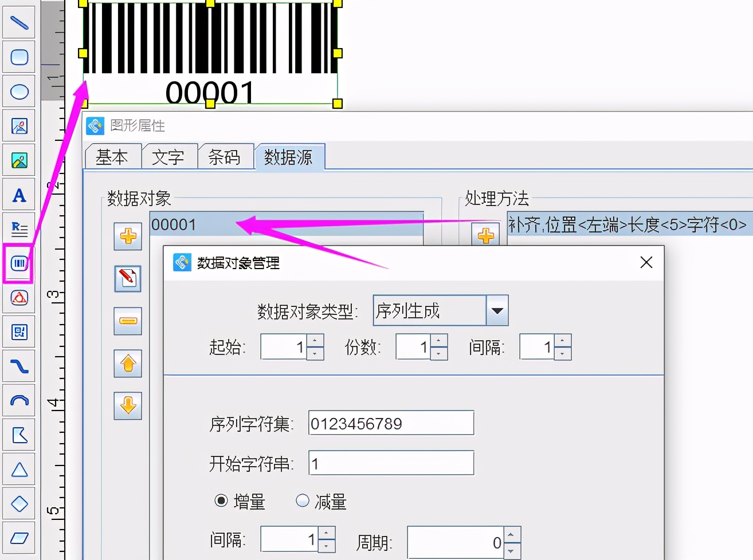Switch to the 文字 tab

click(168, 157)
